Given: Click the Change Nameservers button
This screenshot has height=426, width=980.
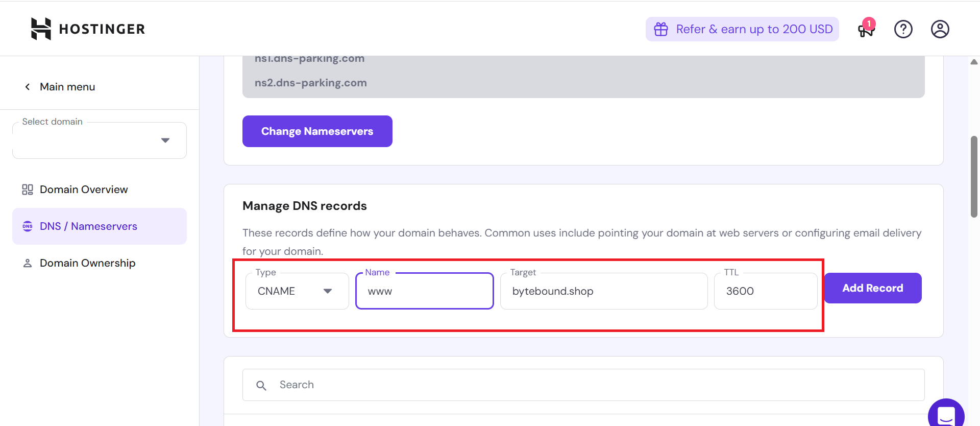Looking at the screenshot, I should 317,131.
